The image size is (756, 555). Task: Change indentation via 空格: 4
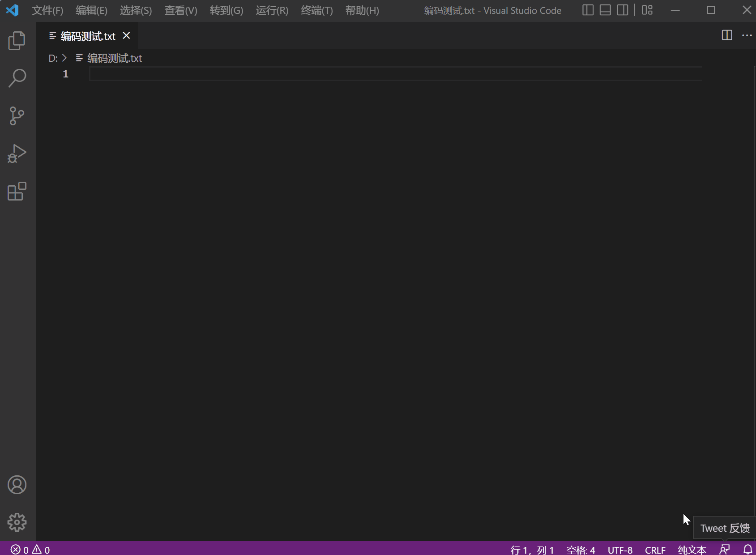pyautogui.click(x=581, y=550)
